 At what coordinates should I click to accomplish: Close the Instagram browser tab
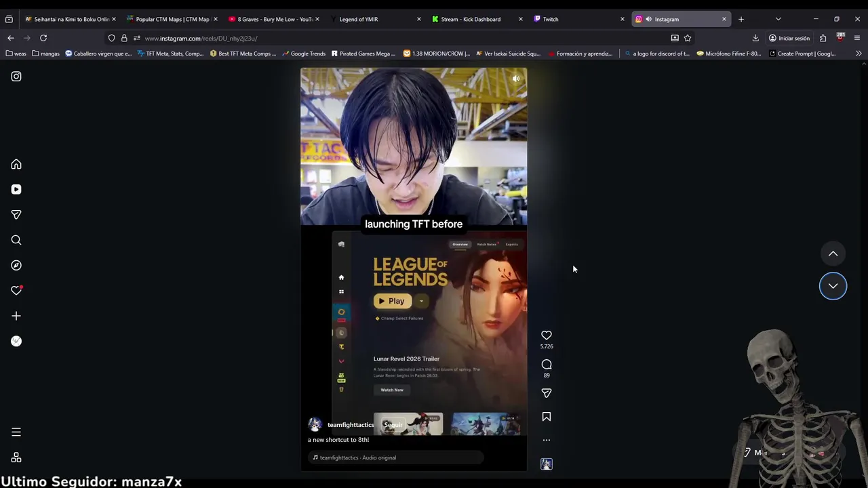point(724,19)
